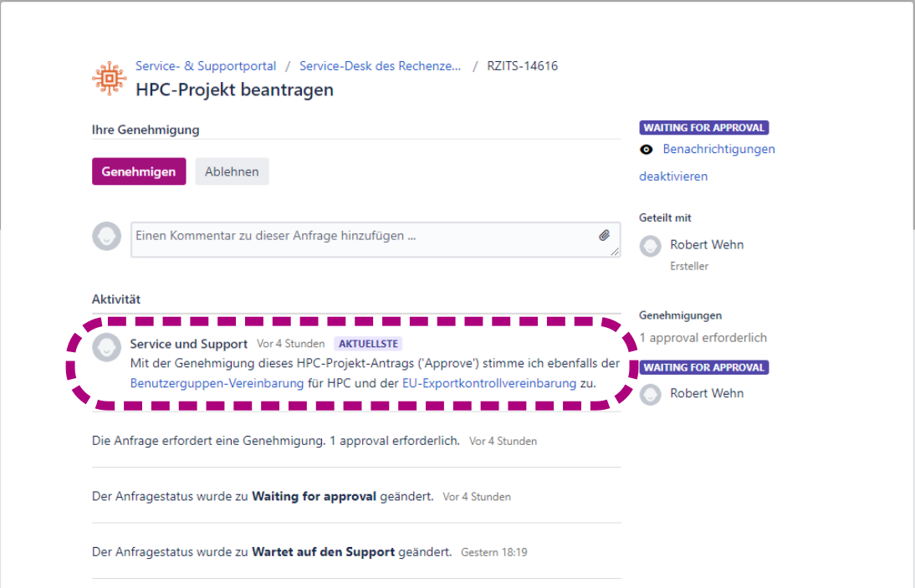Open the Benutzergruppen-Vereinbarung link
The image size is (915, 588).
(217, 383)
